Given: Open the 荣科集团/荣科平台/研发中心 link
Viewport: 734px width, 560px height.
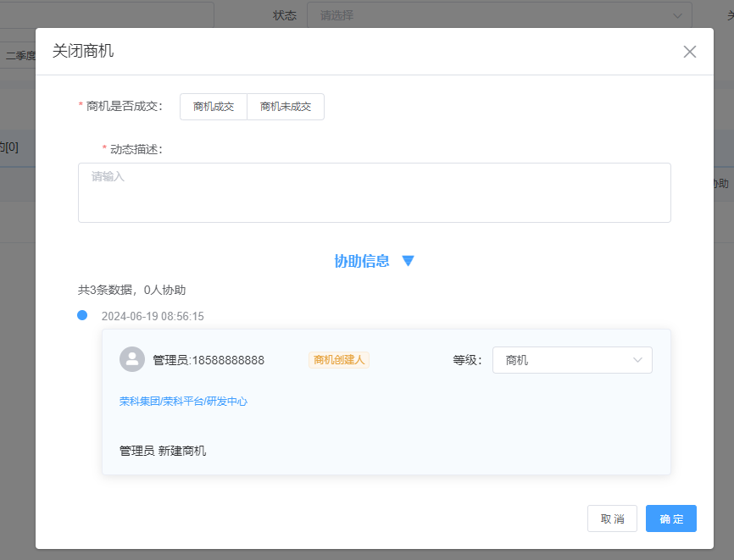Looking at the screenshot, I should tap(183, 402).
